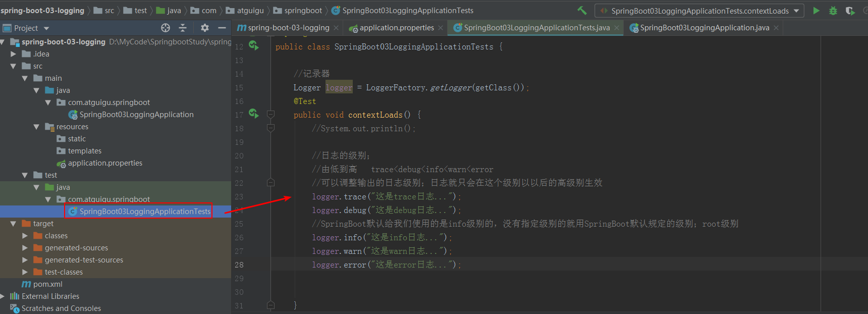Click the @Test annotation on line 16
The width and height of the screenshot is (868, 314).
tap(305, 101)
